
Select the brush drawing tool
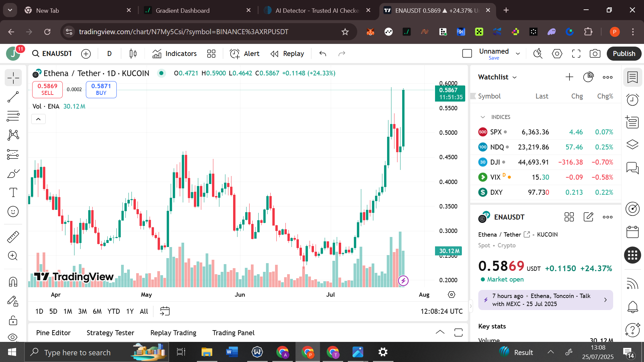click(x=13, y=173)
